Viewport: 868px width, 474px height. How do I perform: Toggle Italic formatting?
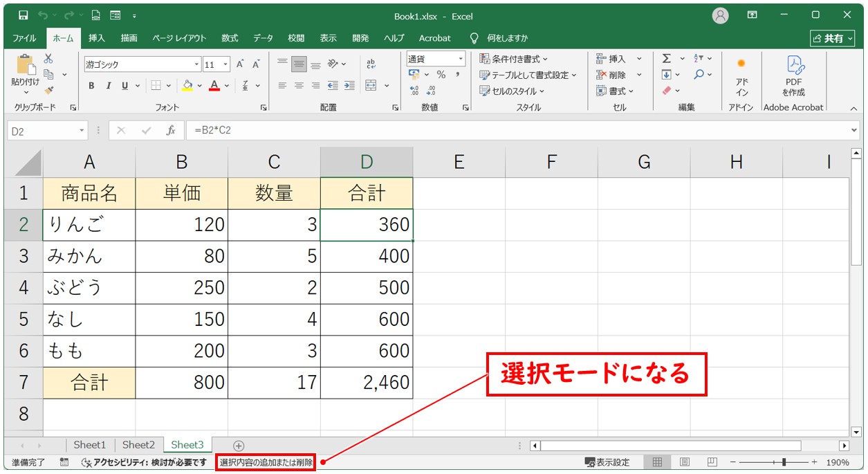pos(108,86)
